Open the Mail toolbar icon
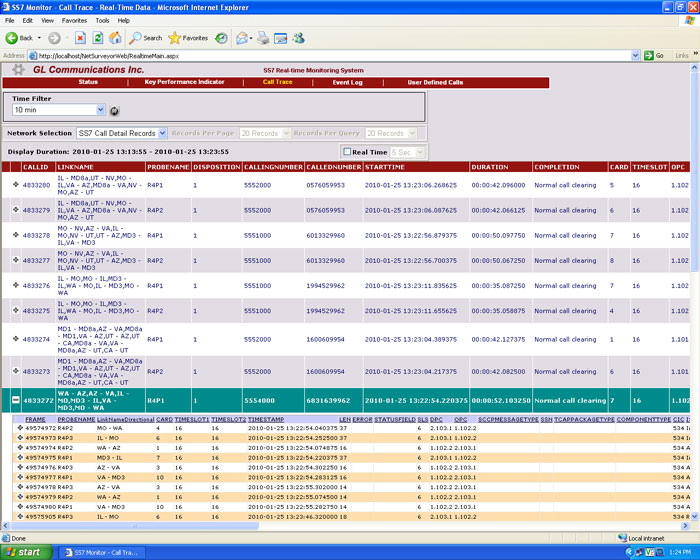 tap(242, 38)
